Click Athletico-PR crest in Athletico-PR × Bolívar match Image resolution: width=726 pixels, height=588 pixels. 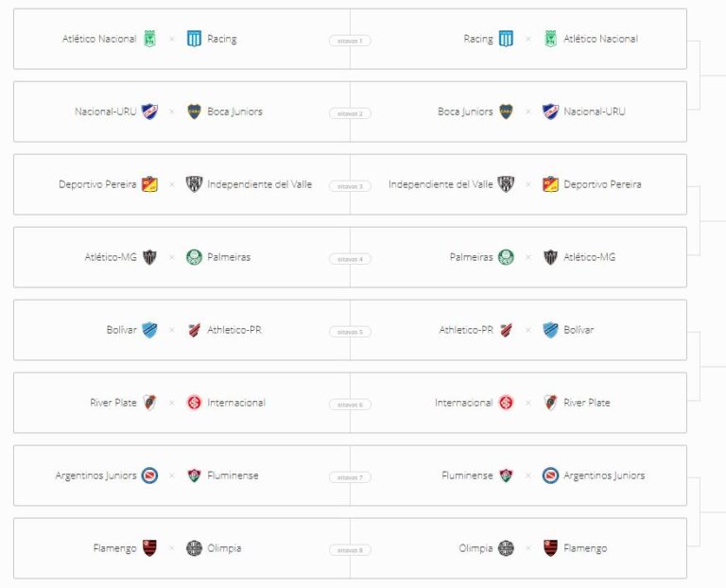(506, 330)
